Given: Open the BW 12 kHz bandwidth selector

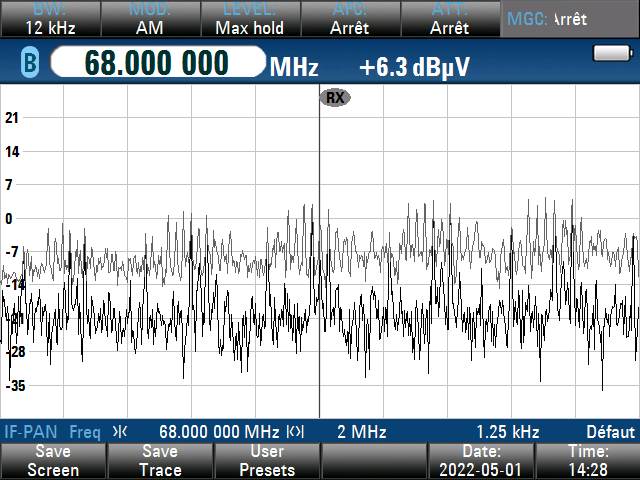Looking at the screenshot, I should 49,19.
